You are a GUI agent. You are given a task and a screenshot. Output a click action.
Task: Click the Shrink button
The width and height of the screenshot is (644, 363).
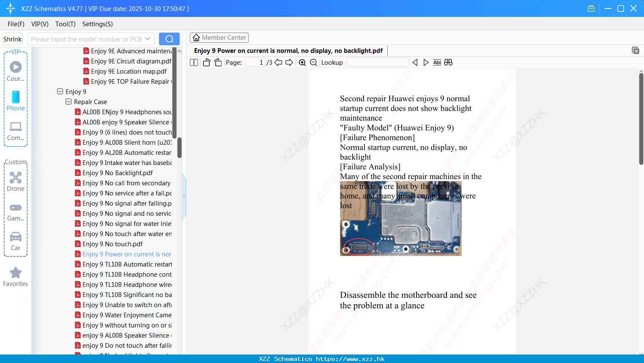point(12,39)
